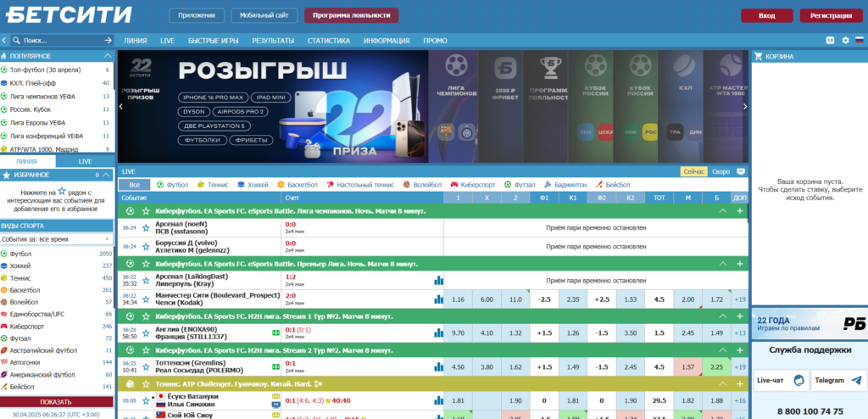Click the cart icon beside Корзина

[759, 56]
